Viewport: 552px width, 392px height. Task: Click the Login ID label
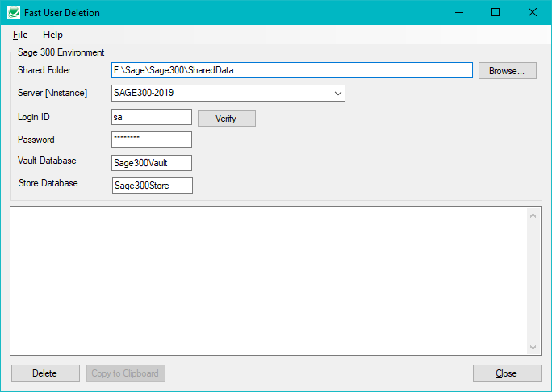(x=34, y=117)
